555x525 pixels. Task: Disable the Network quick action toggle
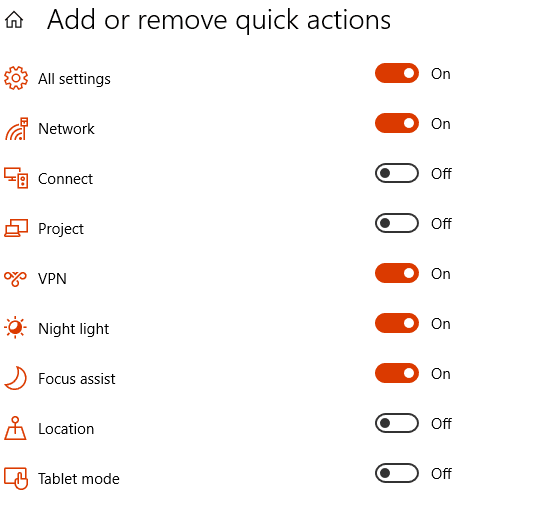click(397, 123)
